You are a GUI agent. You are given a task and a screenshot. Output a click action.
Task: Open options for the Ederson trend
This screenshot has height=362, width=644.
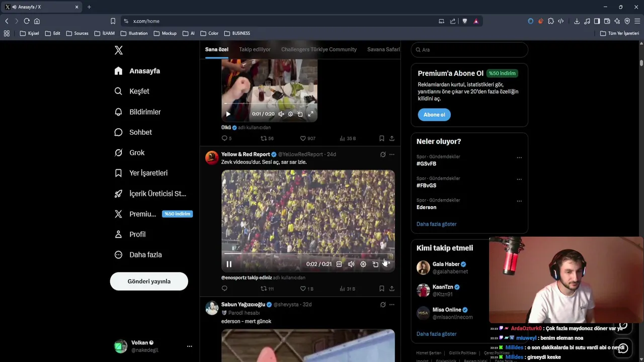coord(519,201)
